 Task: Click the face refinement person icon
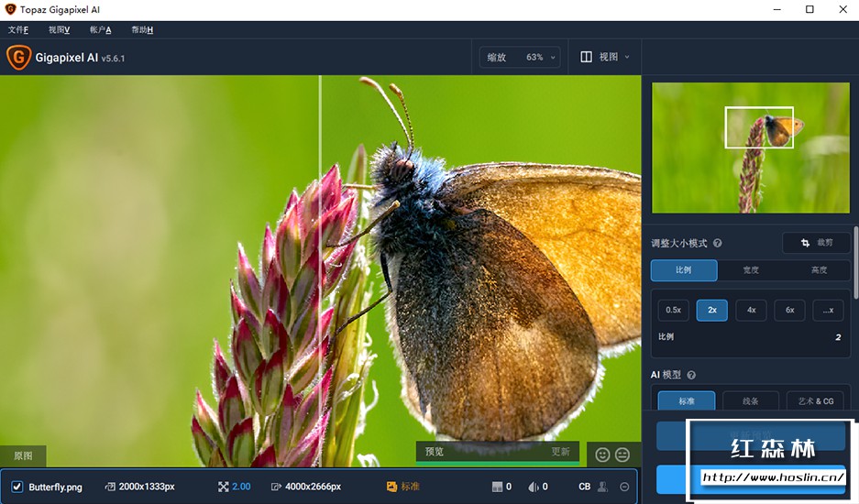602,487
